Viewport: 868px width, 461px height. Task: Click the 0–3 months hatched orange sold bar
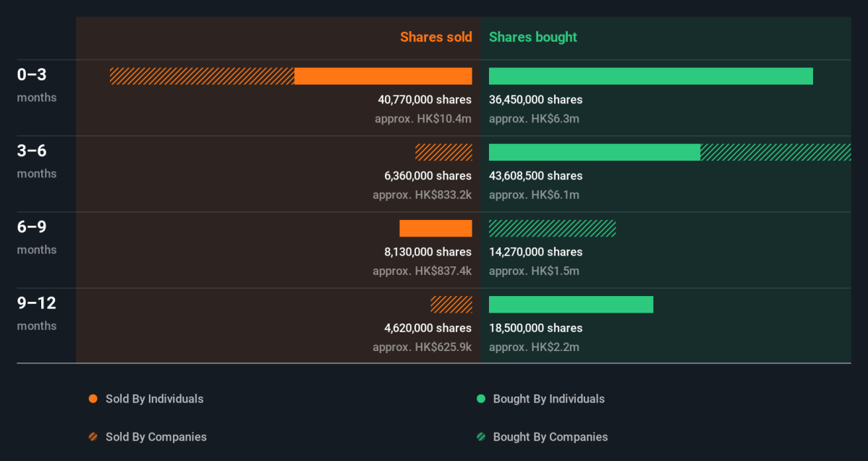pos(202,76)
